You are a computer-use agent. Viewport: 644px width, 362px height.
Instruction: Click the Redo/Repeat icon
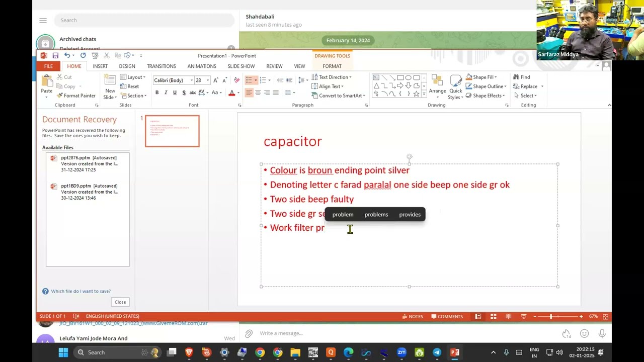[x=83, y=55]
